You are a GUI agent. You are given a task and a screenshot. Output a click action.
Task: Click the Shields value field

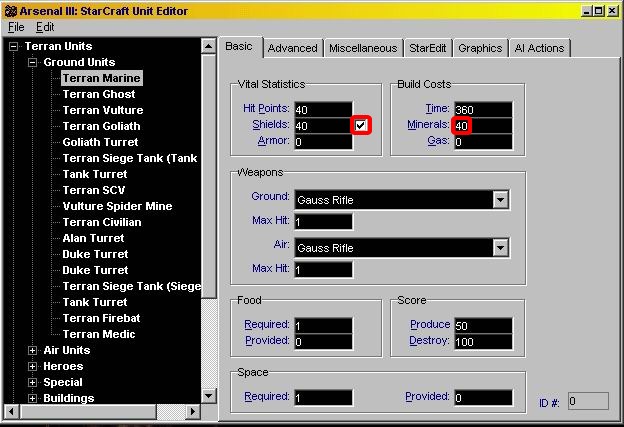[323, 126]
